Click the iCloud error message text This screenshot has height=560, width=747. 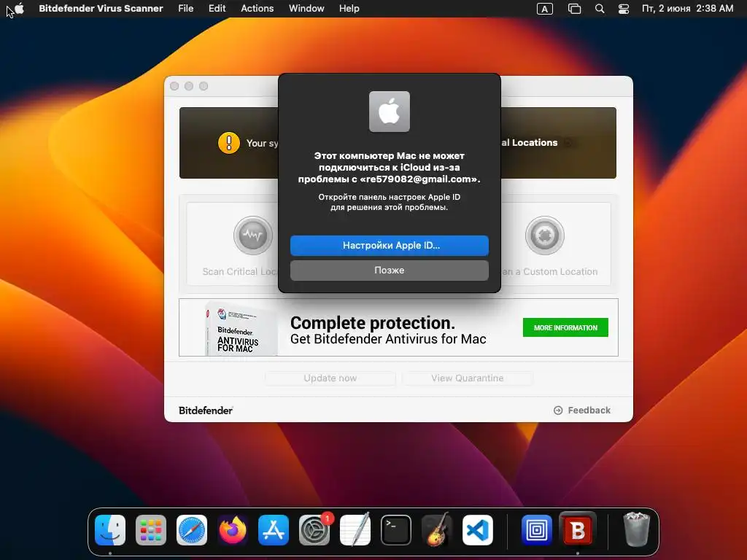pos(390,167)
